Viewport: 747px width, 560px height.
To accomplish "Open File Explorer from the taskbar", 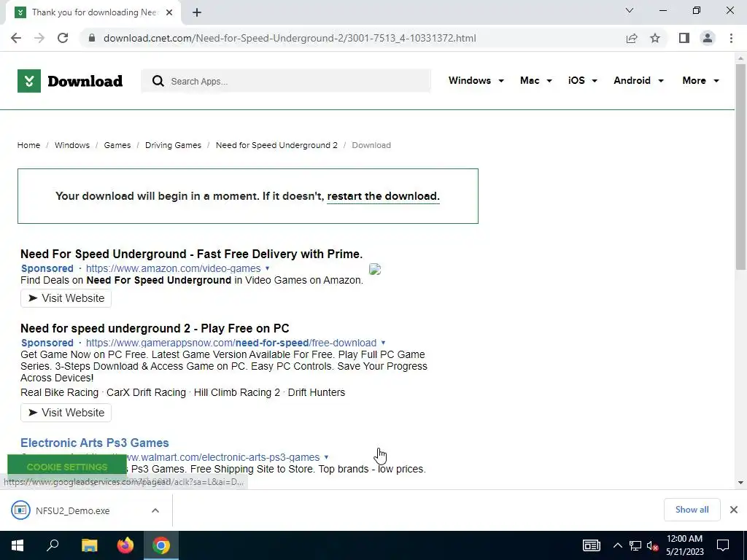I will coord(89,545).
